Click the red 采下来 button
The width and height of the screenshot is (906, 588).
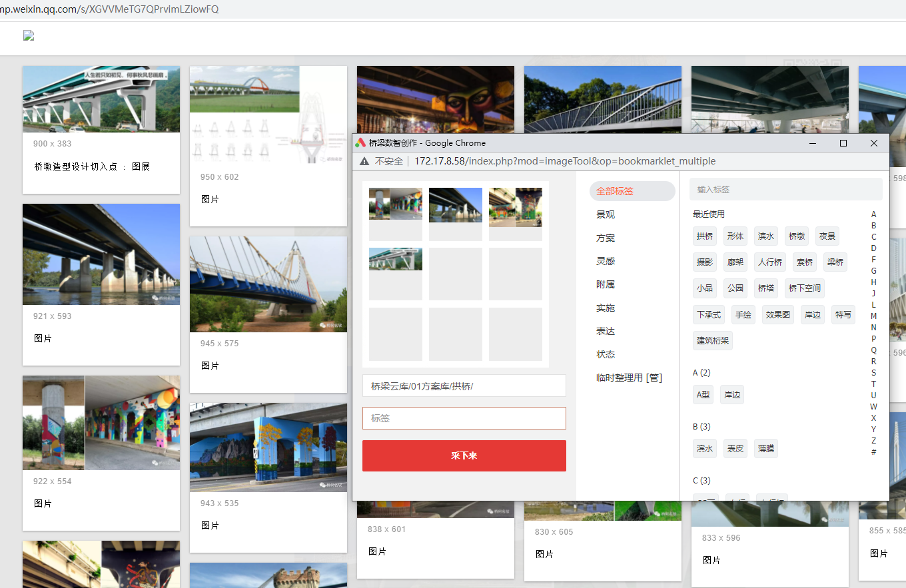click(464, 455)
